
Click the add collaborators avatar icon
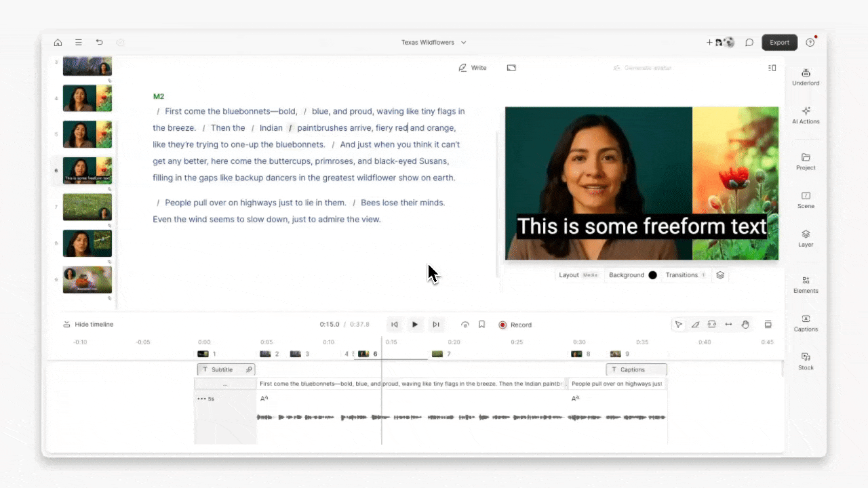(720, 42)
